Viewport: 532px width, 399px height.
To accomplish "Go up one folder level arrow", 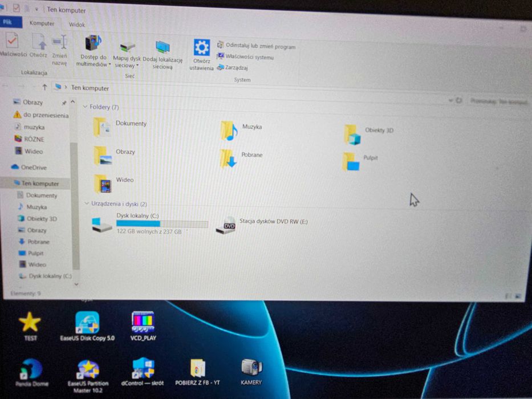I will [44, 87].
